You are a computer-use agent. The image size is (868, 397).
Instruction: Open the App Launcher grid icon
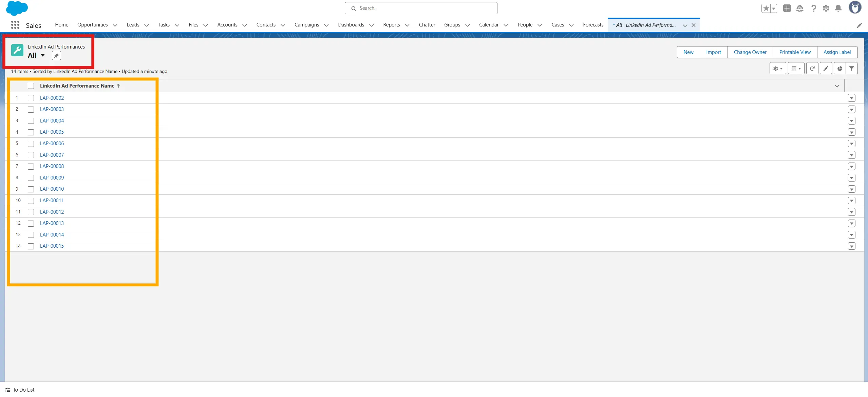(15, 25)
